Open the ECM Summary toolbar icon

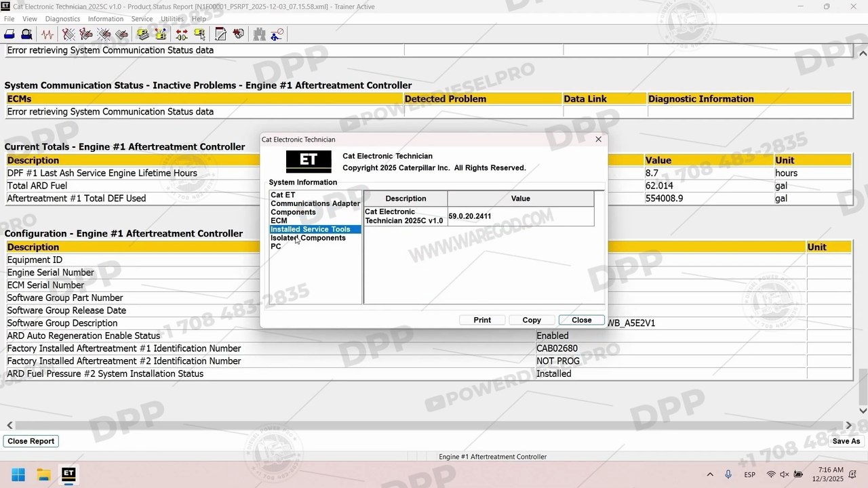click(x=143, y=34)
